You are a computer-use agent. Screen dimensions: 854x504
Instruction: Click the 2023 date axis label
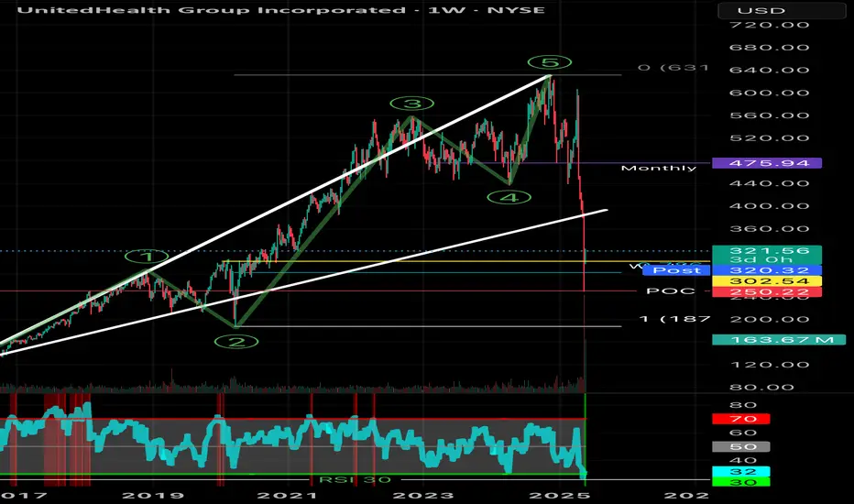(x=423, y=495)
